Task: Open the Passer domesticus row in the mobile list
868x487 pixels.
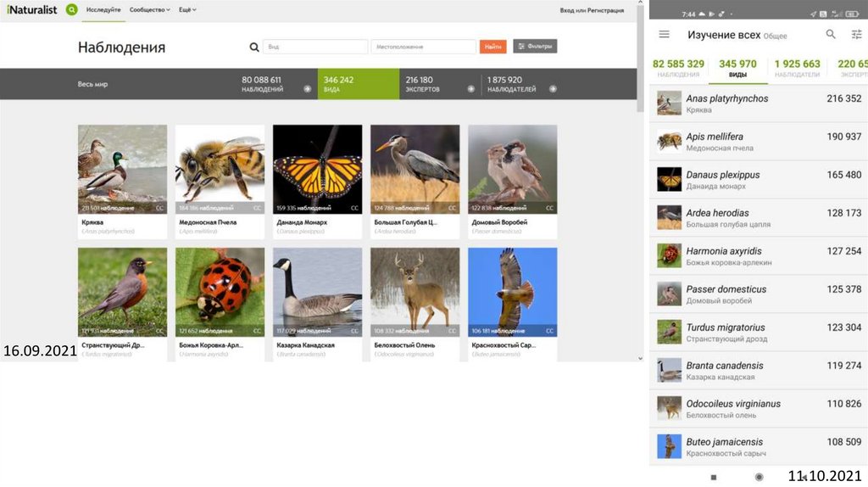Action: click(x=759, y=294)
